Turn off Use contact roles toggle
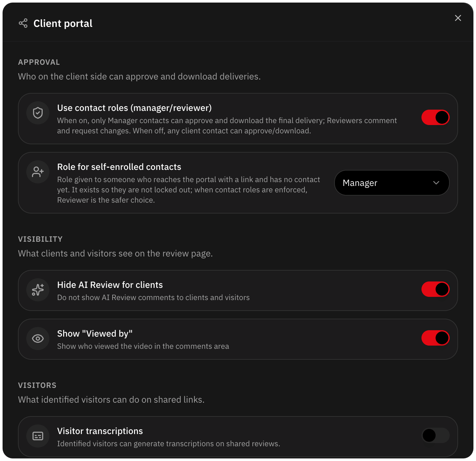 (435, 117)
